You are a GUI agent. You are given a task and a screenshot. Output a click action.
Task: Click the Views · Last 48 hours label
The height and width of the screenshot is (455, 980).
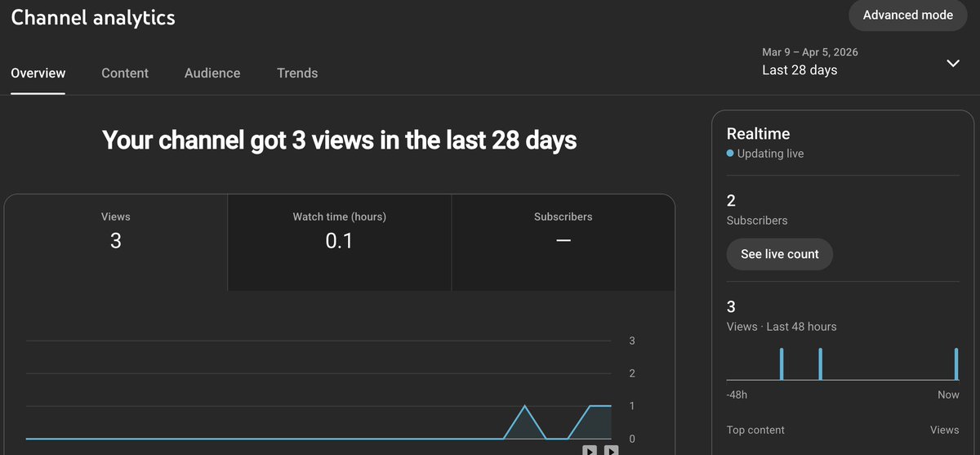click(782, 326)
